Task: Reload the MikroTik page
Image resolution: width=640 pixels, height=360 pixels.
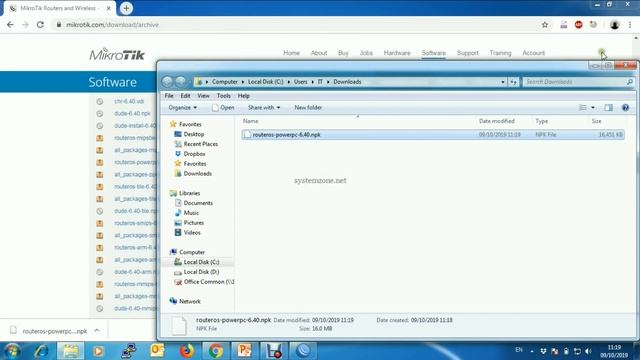Action: pyautogui.click(x=40, y=25)
